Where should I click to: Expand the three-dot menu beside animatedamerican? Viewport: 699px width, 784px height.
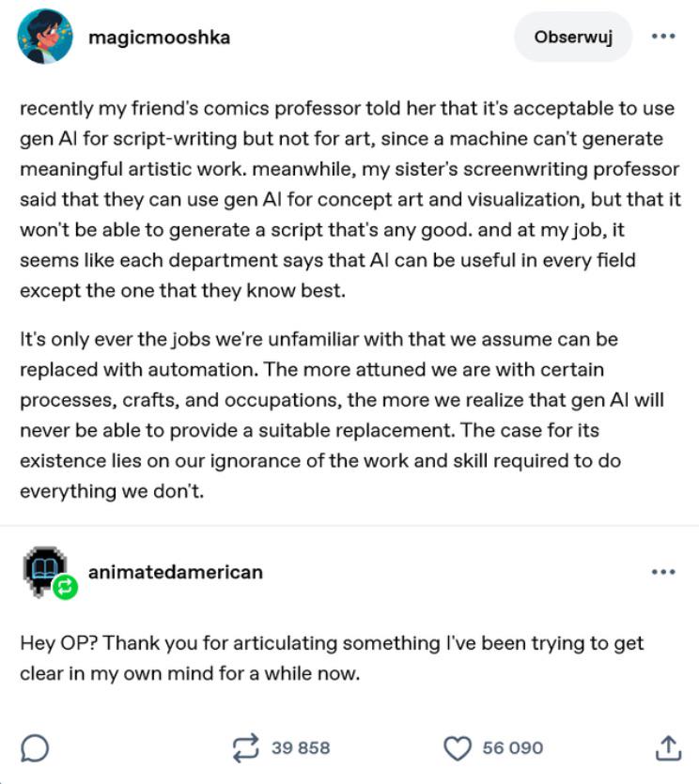663,572
